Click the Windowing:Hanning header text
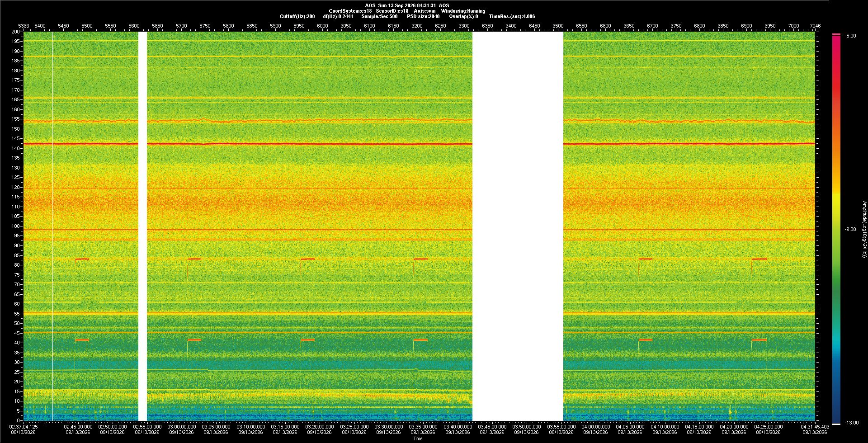 coord(463,11)
